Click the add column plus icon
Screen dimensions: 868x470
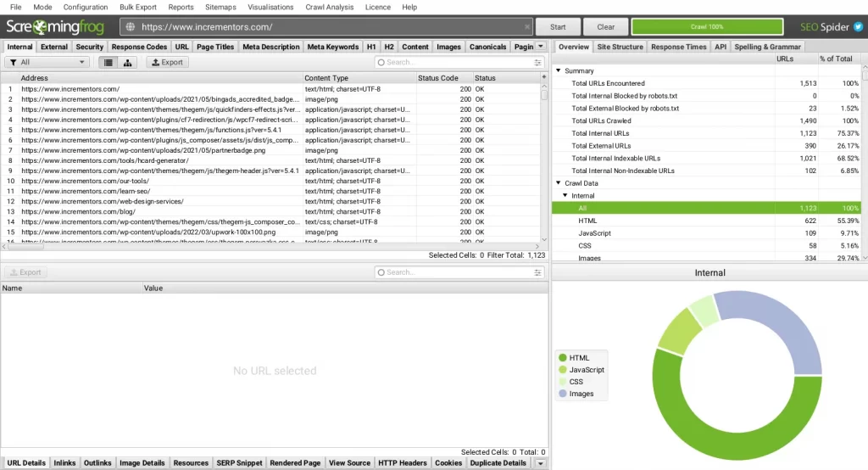(543, 77)
